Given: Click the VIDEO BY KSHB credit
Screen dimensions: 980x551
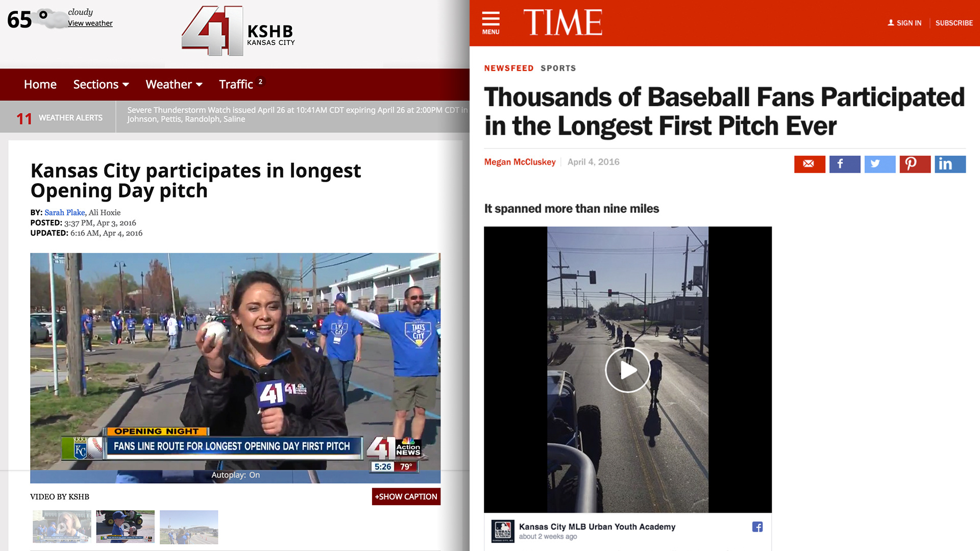Looking at the screenshot, I should (x=60, y=497).
